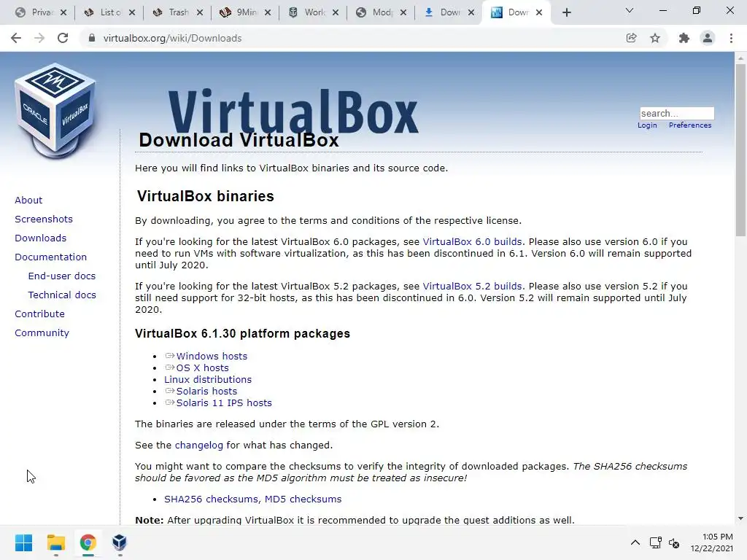Viewport: 747px width, 560px height.
Task: Bookmark this page with the star icon
Action: [x=655, y=38]
